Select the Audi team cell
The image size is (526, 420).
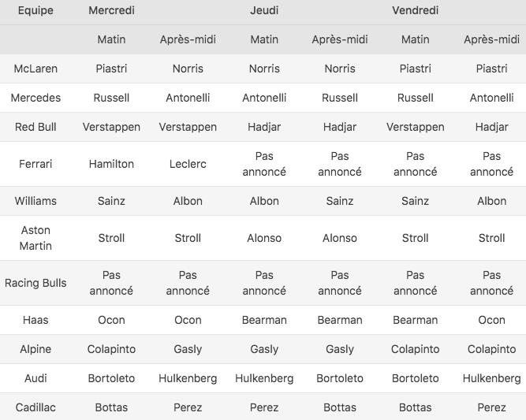tap(35, 378)
